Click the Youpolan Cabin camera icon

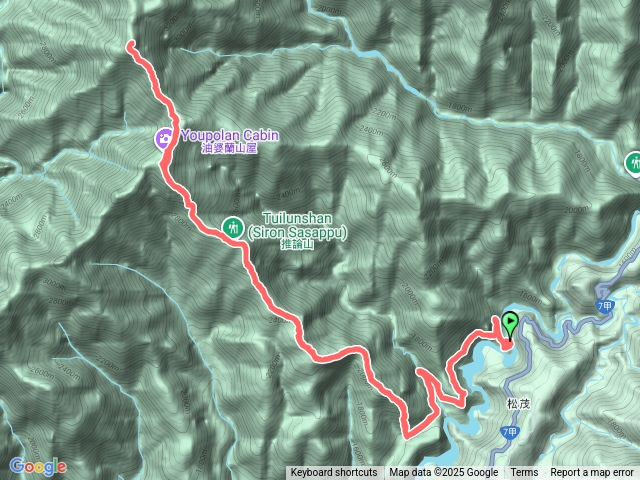tap(164, 138)
